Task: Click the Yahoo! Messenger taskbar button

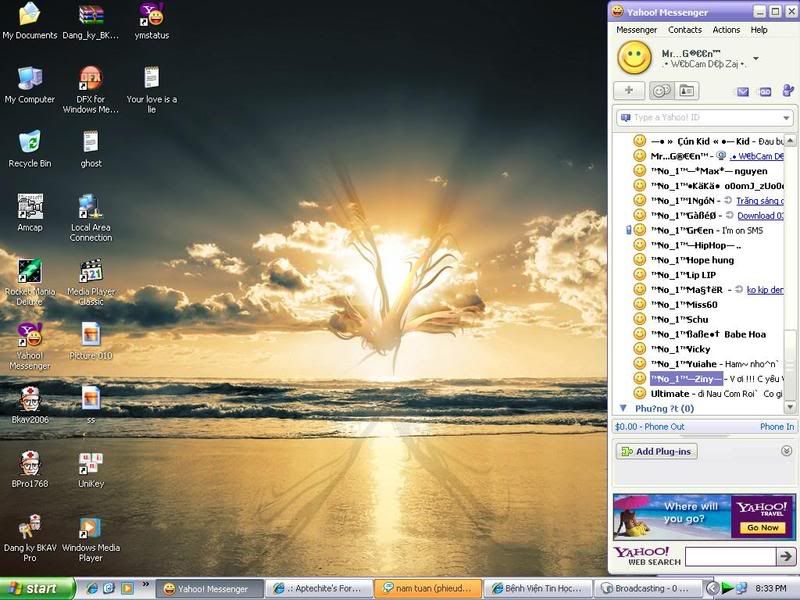Action: tap(210, 588)
